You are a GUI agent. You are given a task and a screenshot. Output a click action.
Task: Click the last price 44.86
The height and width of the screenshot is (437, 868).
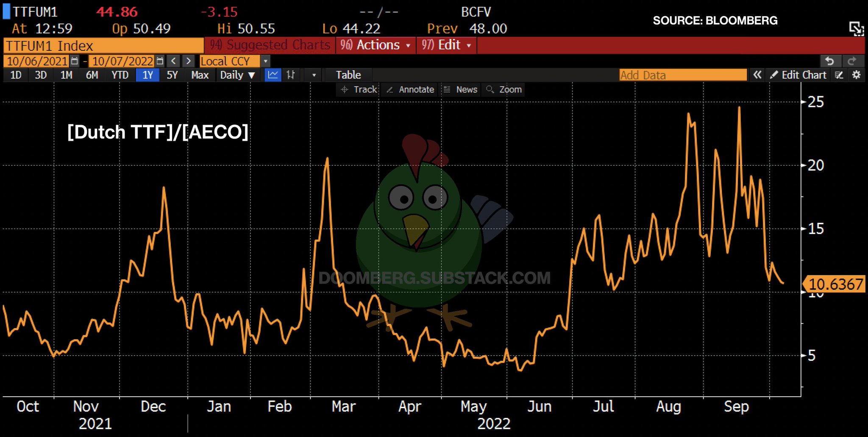[x=117, y=12]
